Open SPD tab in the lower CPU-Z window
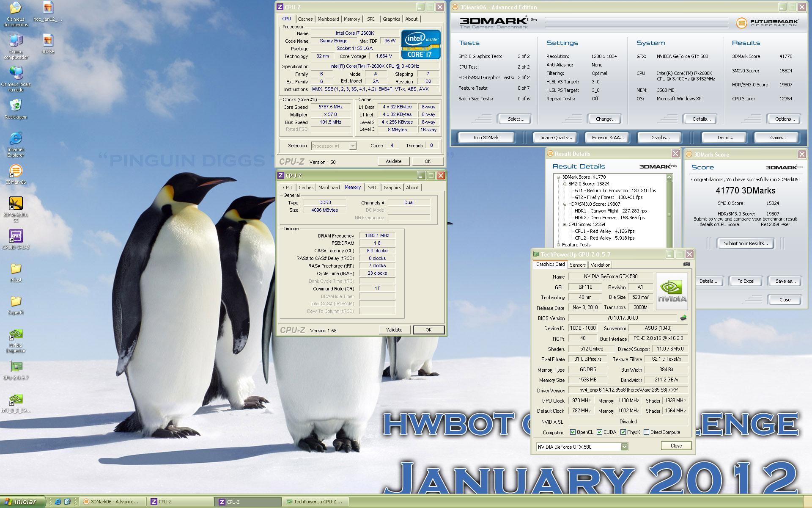This screenshot has height=508, width=812. (372, 188)
